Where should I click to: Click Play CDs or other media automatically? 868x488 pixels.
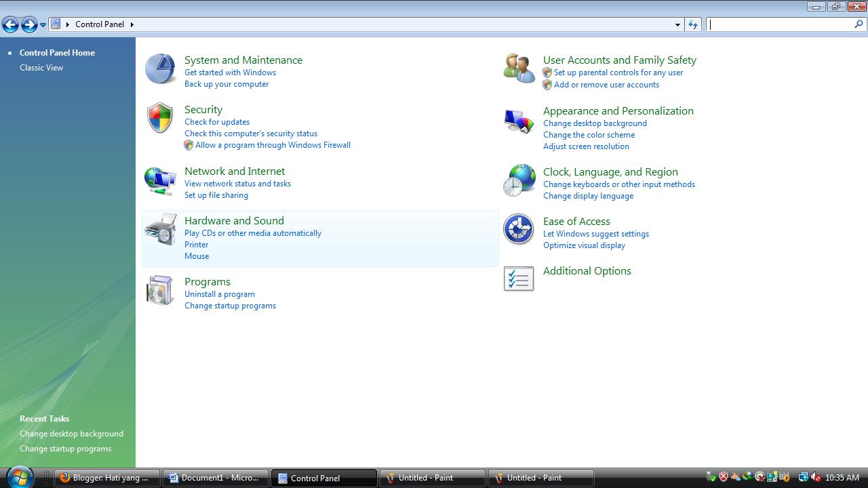point(253,233)
